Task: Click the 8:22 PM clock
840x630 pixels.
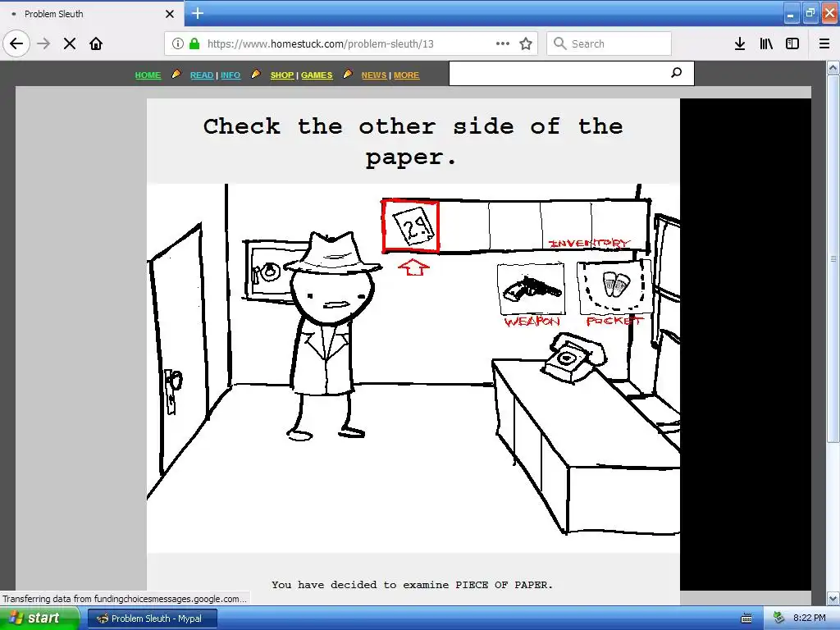Action: tap(810, 619)
